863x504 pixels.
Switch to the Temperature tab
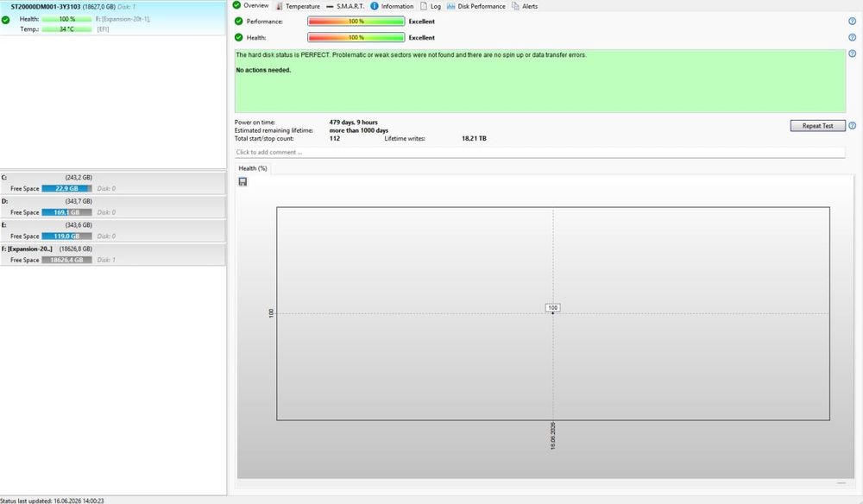[298, 6]
